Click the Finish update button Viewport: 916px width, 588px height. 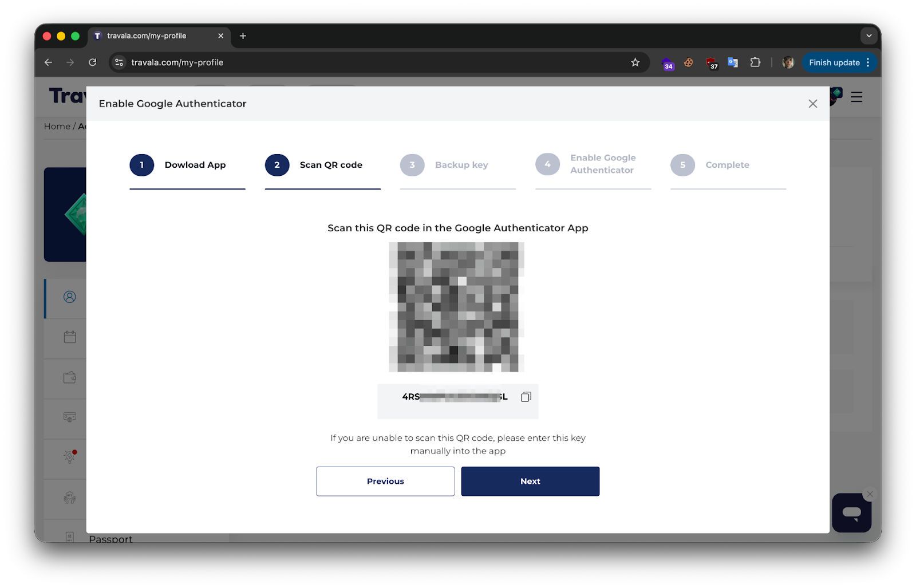point(835,62)
